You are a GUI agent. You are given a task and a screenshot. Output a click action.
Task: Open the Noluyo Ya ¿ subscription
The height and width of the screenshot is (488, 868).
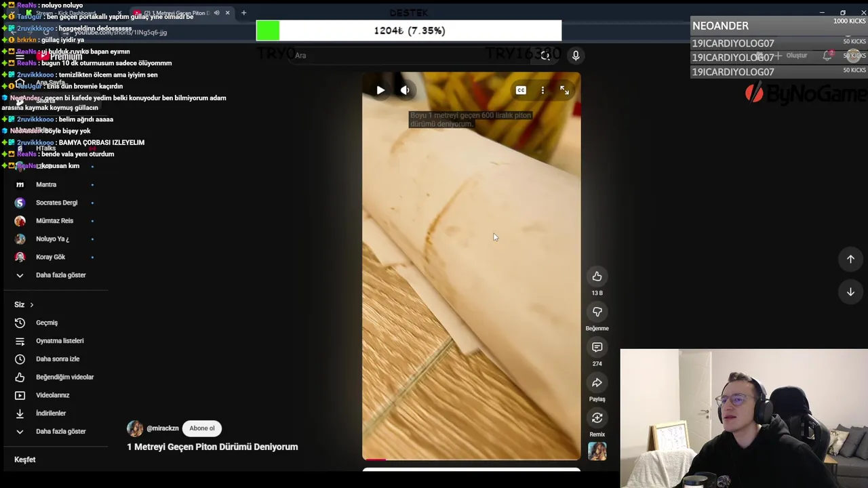click(54, 239)
